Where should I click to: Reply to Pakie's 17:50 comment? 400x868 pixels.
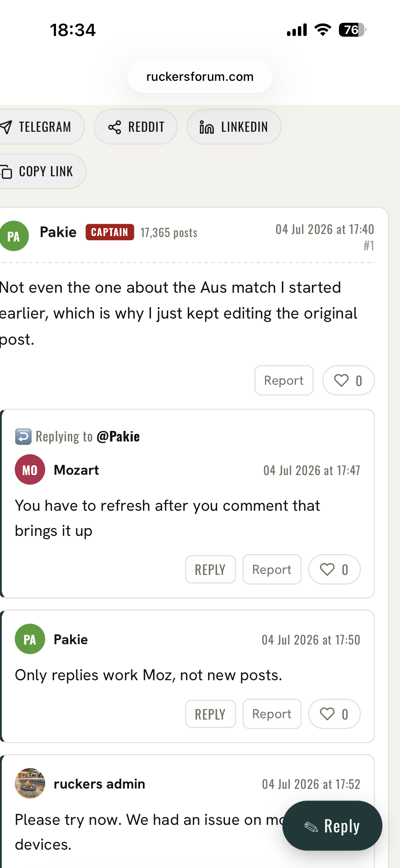pyautogui.click(x=210, y=714)
